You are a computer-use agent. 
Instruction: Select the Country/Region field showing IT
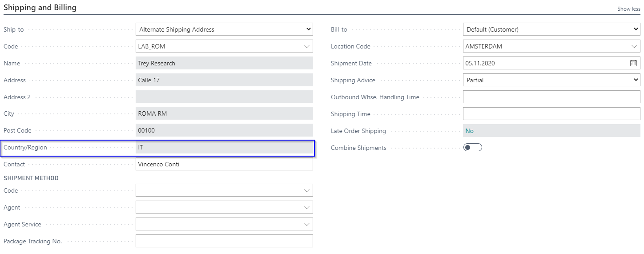pos(224,147)
